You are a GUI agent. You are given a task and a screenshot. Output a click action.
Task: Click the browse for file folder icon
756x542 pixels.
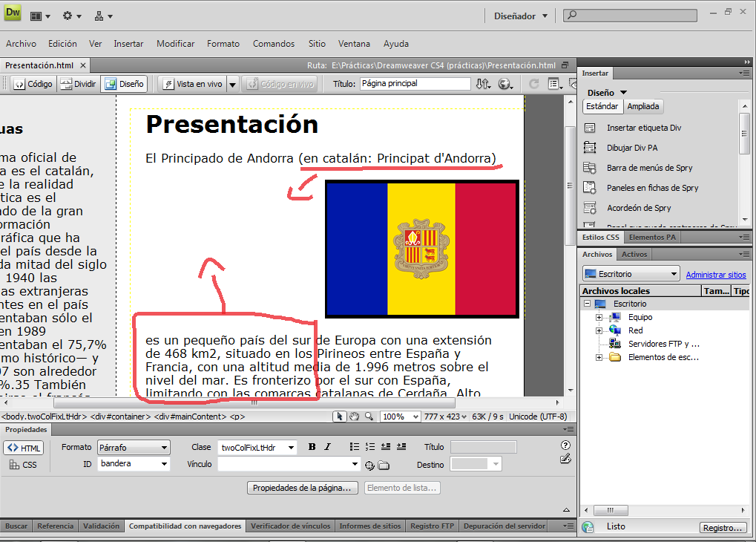coord(384,466)
